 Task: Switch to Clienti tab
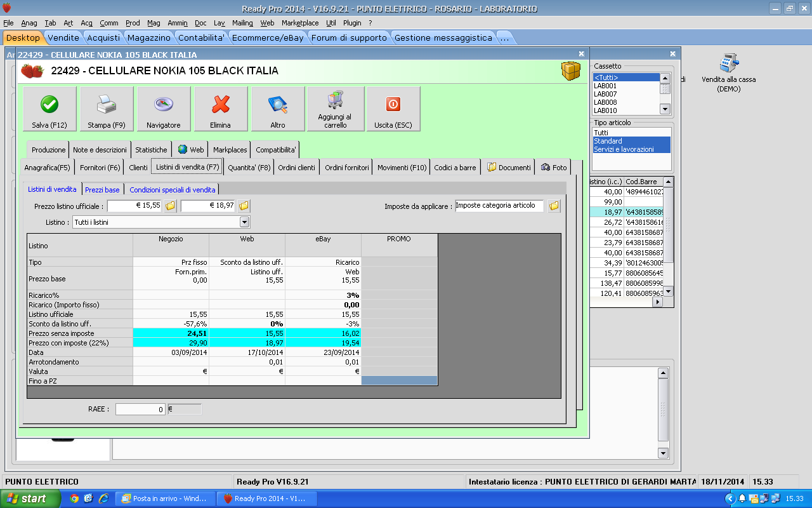[138, 168]
